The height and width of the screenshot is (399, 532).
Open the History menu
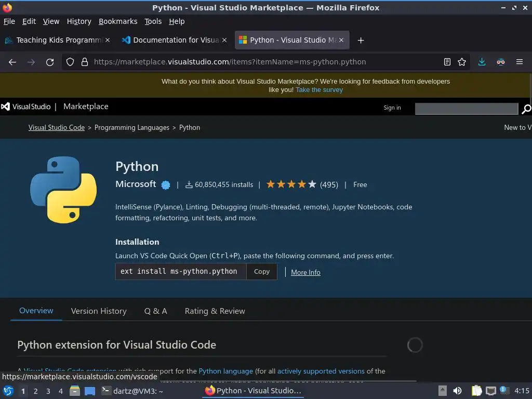point(79,21)
